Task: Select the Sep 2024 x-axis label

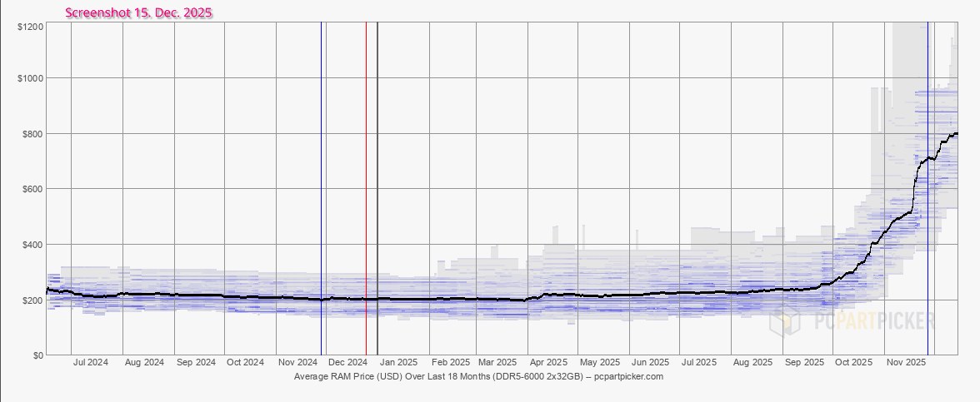Action: click(x=196, y=362)
